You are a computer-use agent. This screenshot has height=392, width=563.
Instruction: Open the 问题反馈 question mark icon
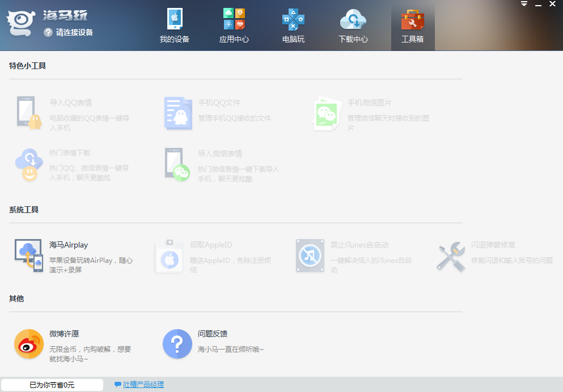[177, 344]
